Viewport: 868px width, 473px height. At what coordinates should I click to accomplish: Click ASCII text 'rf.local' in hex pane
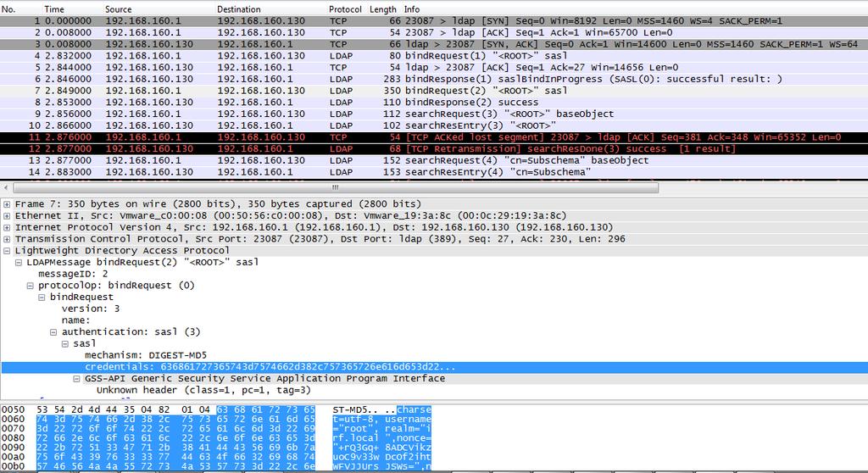[354, 438]
